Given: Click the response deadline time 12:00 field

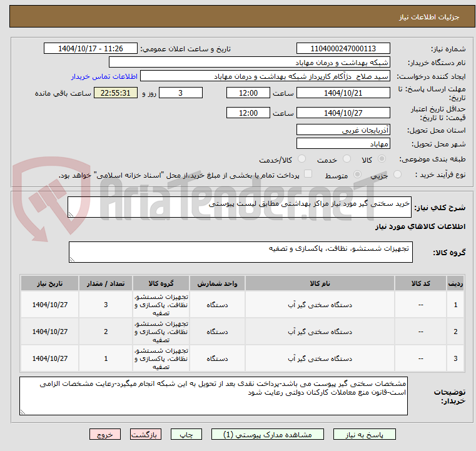Looking at the screenshot, I should click(248, 93).
